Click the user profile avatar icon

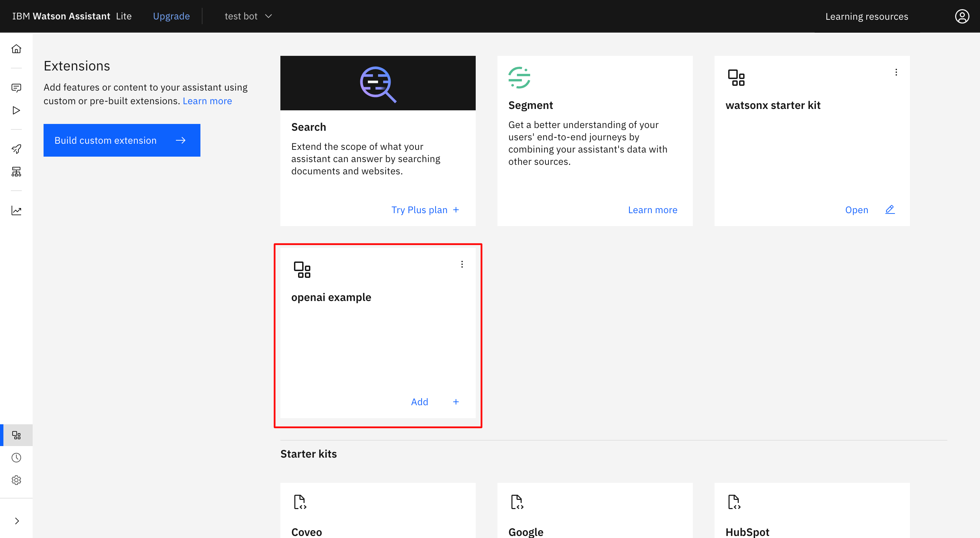pyautogui.click(x=962, y=16)
